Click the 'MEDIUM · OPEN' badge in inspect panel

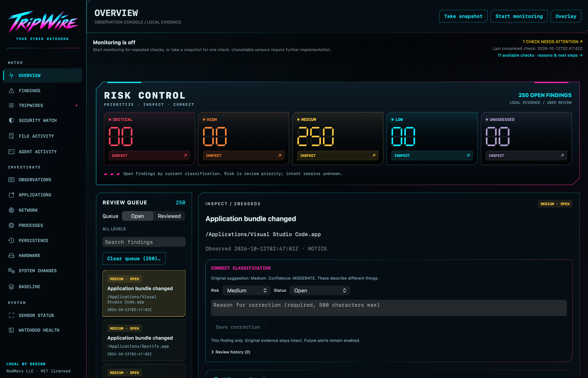pyautogui.click(x=555, y=203)
